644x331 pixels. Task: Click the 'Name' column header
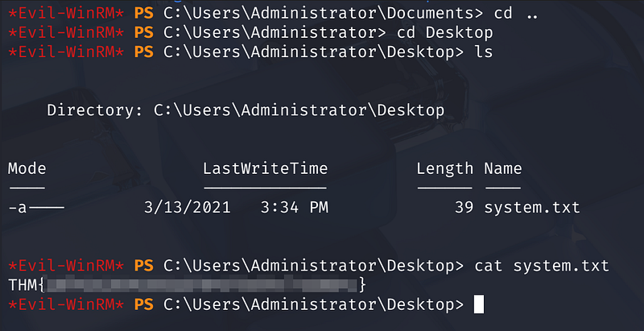coord(503,168)
